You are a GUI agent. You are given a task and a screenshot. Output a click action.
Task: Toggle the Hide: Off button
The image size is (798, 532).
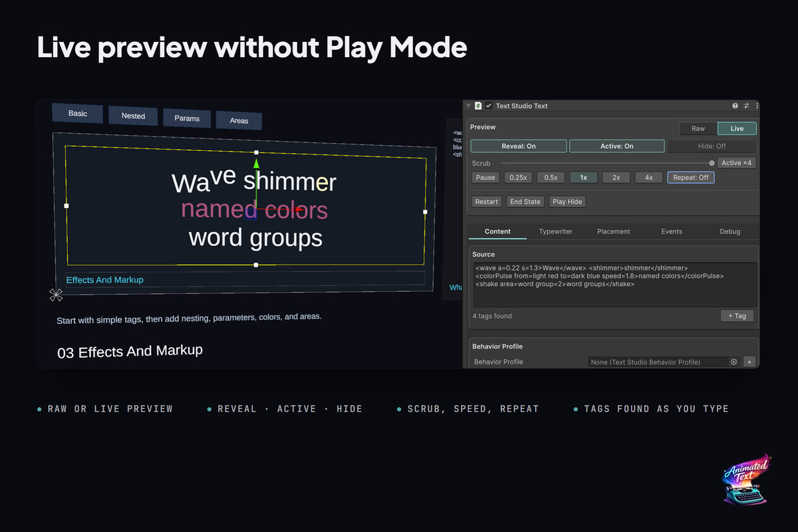[x=712, y=146]
